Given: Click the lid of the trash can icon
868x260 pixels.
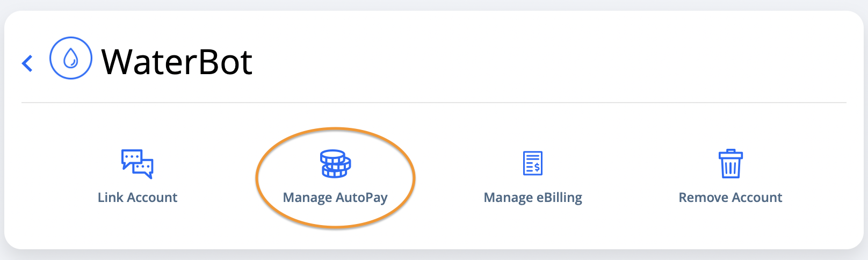Looking at the screenshot, I should tap(730, 154).
